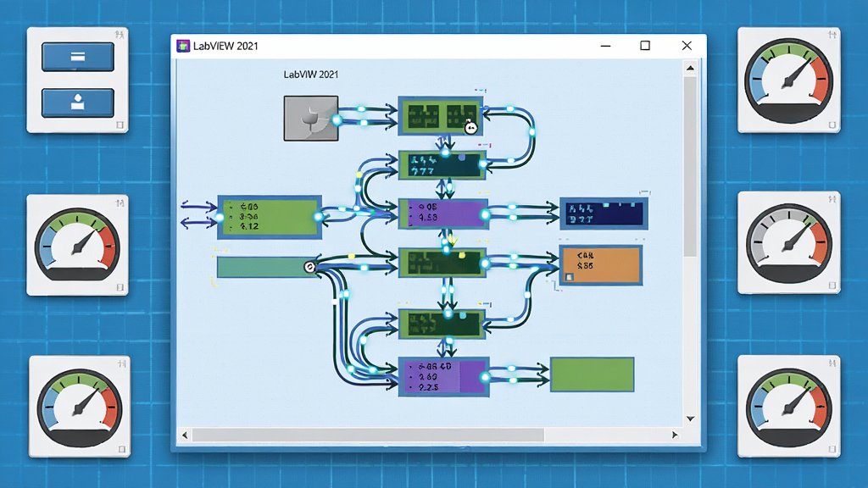Click the vertical scrollbar thumb

click(x=690, y=167)
